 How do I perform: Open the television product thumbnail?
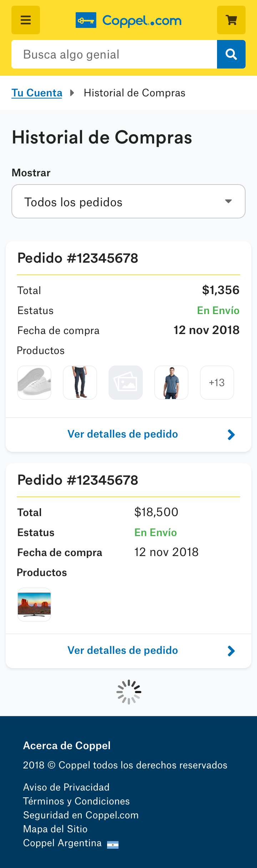coord(34,605)
